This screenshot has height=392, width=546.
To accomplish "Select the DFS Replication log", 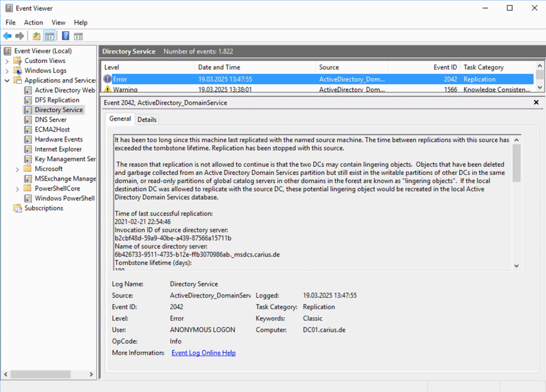I will [x=57, y=100].
